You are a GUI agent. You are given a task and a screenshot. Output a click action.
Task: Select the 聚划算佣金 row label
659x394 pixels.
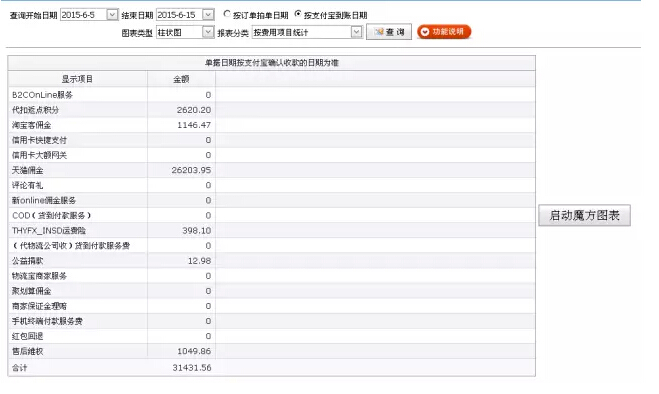tap(32, 291)
